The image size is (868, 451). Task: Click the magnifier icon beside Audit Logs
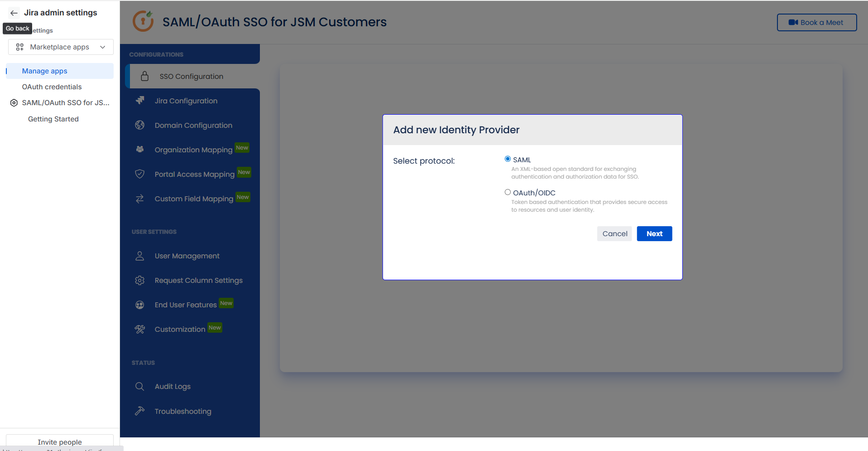(140, 386)
